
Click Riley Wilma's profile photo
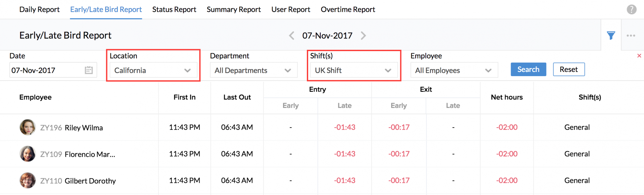coord(28,127)
